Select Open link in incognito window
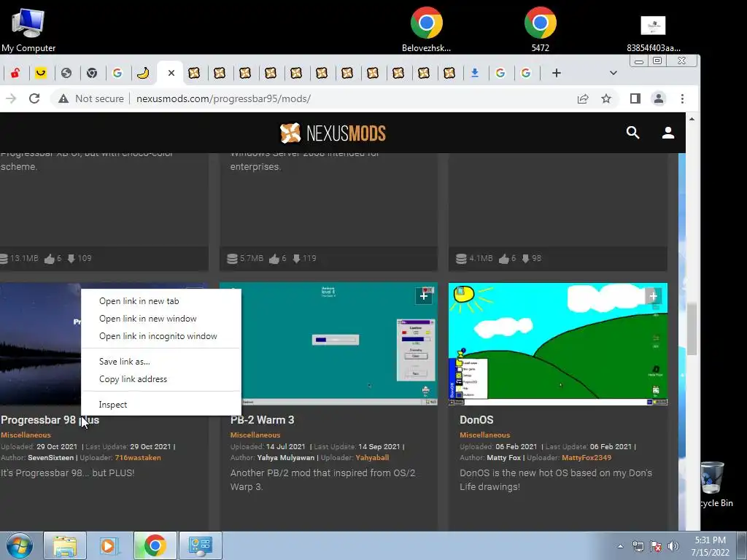Screen dimensions: 747x560 (158, 336)
